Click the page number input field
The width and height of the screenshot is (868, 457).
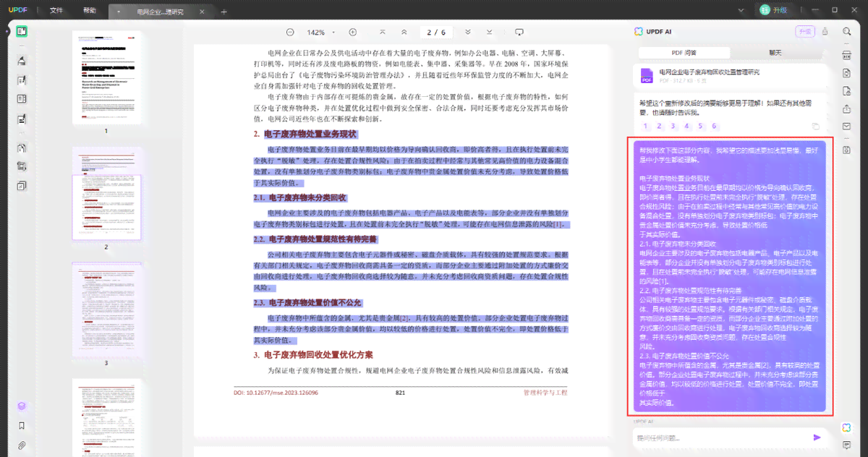435,33
